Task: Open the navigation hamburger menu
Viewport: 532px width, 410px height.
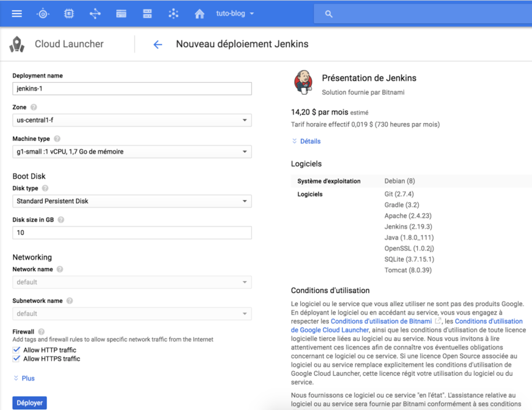Action: pos(17,13)
